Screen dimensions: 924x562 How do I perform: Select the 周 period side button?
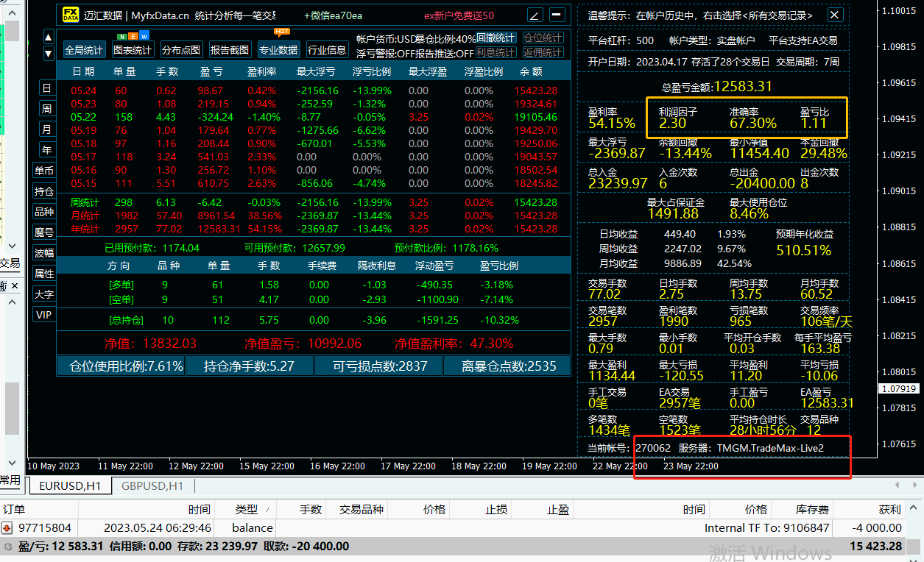pos(46,109)
